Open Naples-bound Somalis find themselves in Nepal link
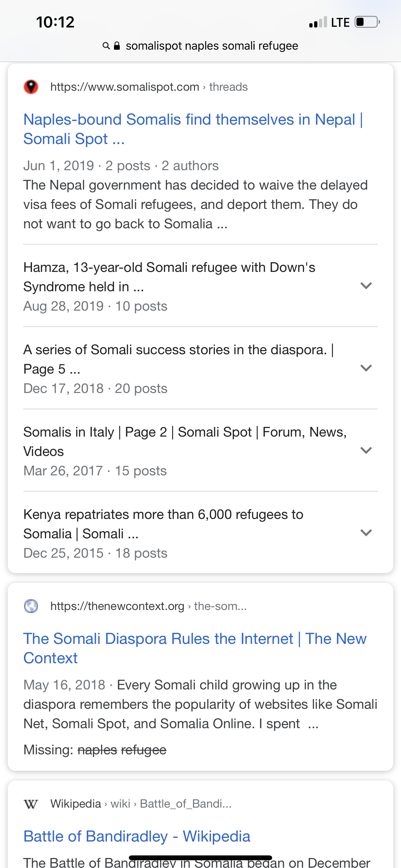 point(193,129)
